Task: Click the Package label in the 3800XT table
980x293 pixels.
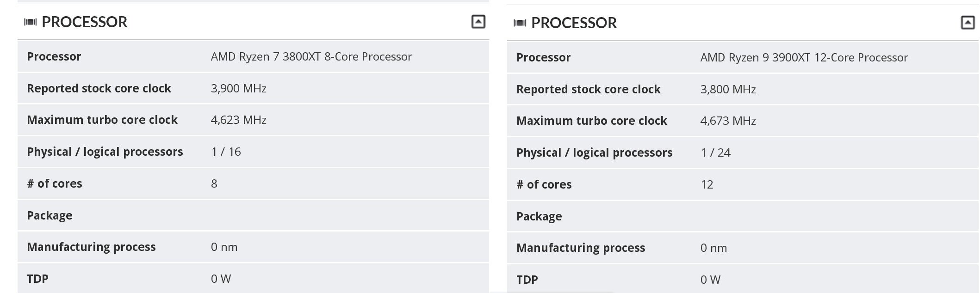Action: (x=50, y=216)
